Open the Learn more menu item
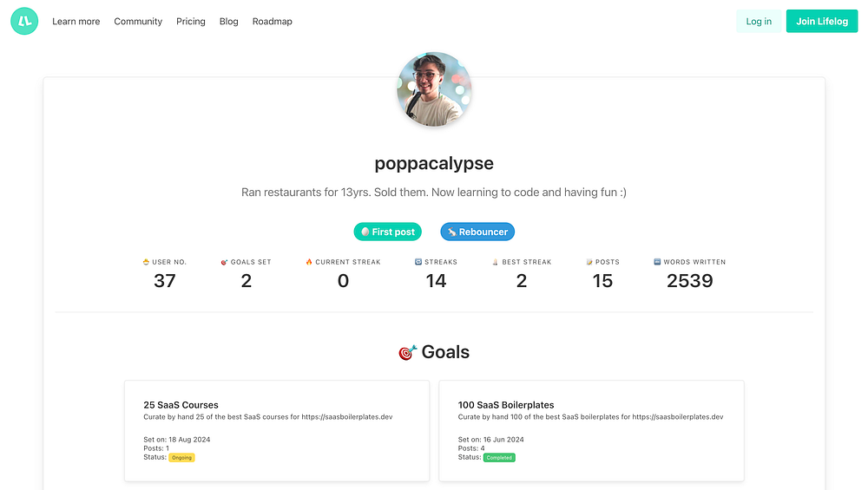This screenshot has width=868, height=490. point(76,22)
